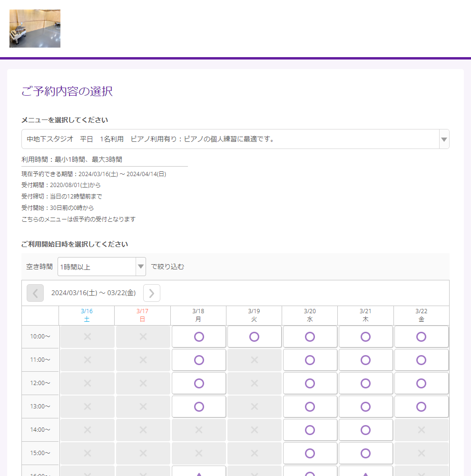Click the 3/16 土 column header
Viewport: 471px width, 476px height.
87,315
